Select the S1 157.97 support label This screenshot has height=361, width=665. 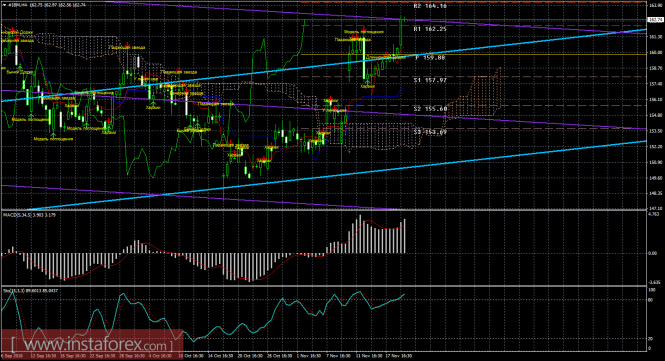click(430, 80)
